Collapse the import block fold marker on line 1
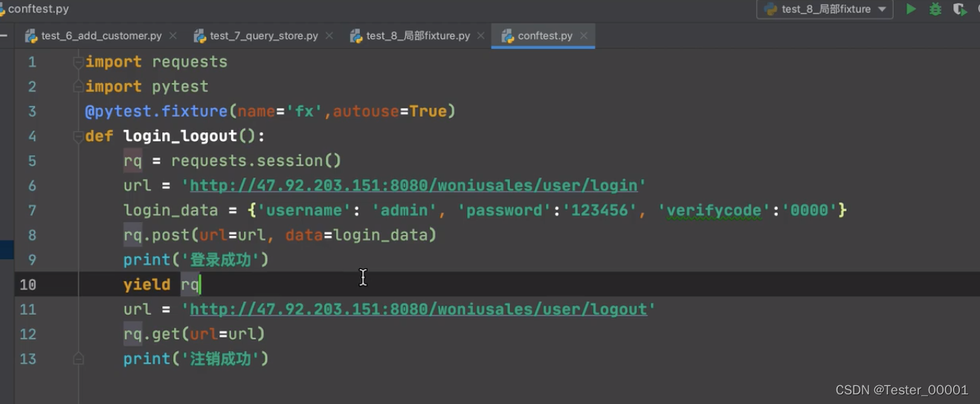Viewport: 980px width, 404px height. (78, 62)
